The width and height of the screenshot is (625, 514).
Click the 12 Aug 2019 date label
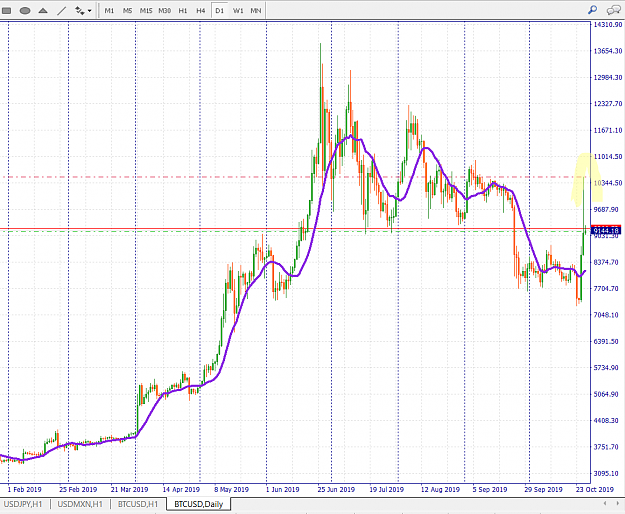tap(440, 489)
